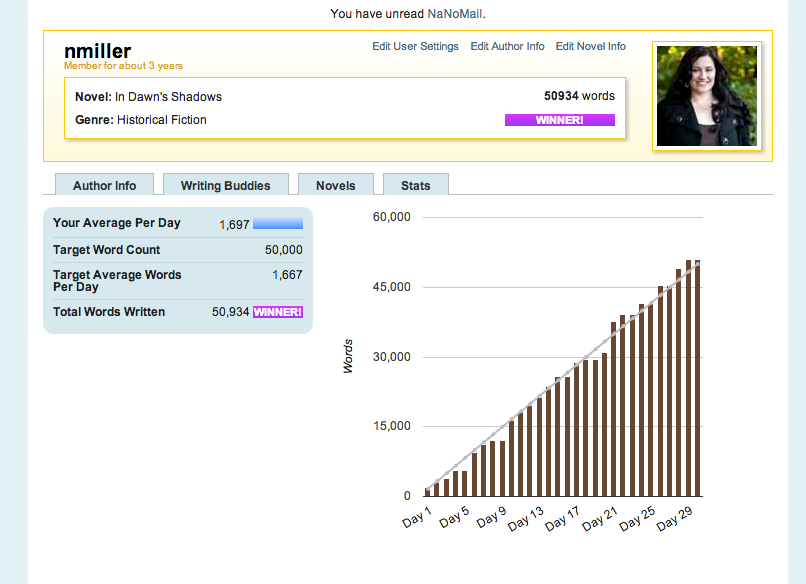Click the Member for about 3 years text
Screen dimensions: 806x584
pos(123,66)
